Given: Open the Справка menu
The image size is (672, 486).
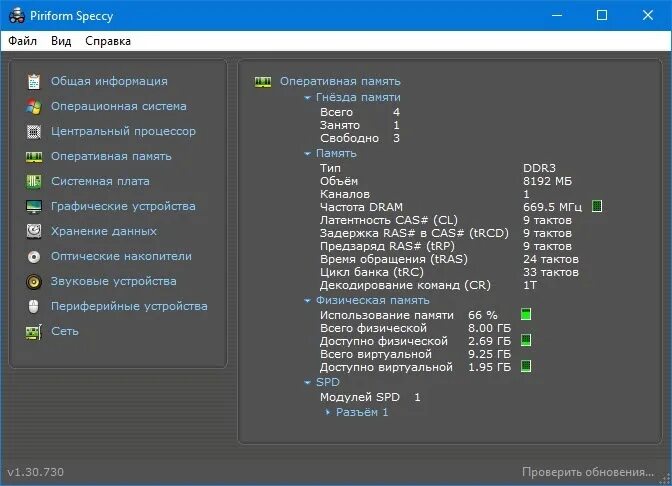Looking at the screenshot, I should 108,41.
